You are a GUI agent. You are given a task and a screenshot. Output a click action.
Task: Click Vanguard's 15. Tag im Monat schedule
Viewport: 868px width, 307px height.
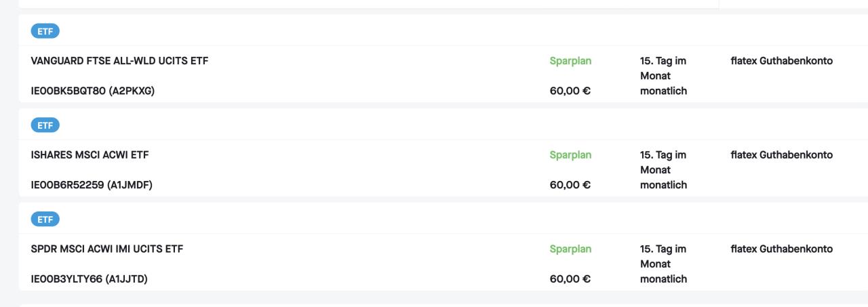[663, 68]
